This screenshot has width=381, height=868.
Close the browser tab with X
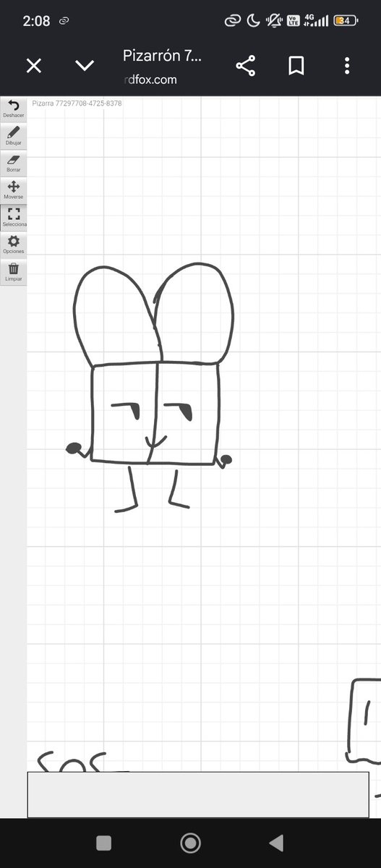pyautogui.click(x=34, y=66)
